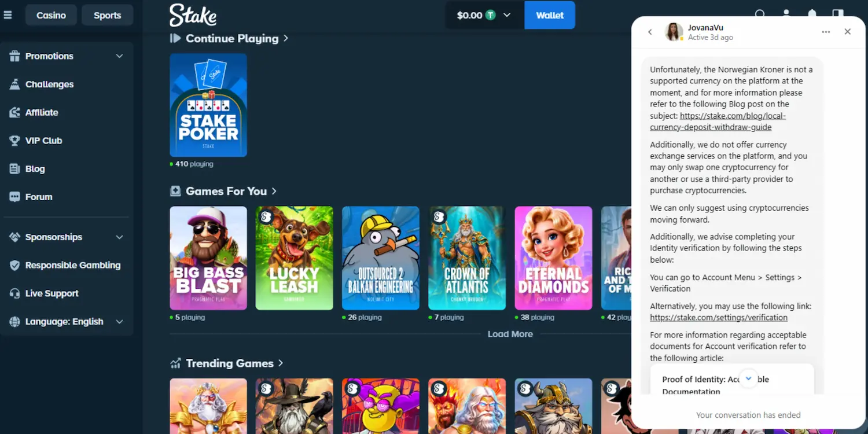Open Outsourced 2 Balkan Engineering game
The width and height of the screenshot is (868, 434).
pyautogui.click(x=381, y=258)
